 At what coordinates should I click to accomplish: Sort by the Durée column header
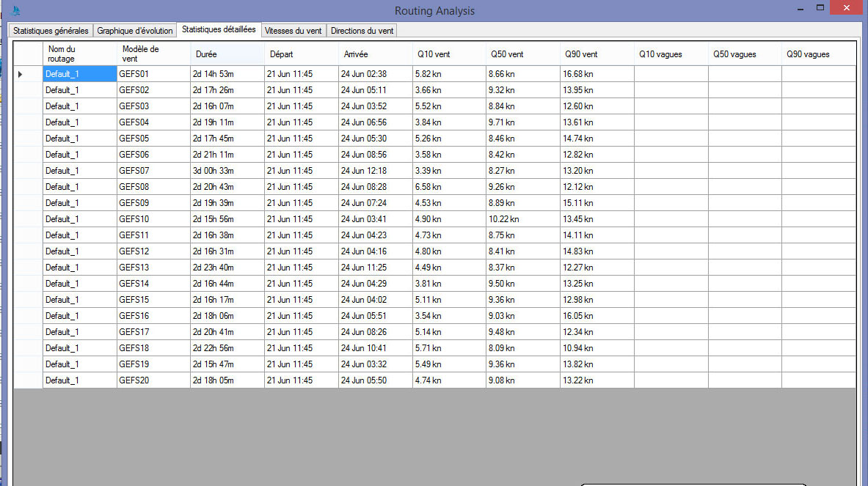pyautogui.click(x=227, y=54)
